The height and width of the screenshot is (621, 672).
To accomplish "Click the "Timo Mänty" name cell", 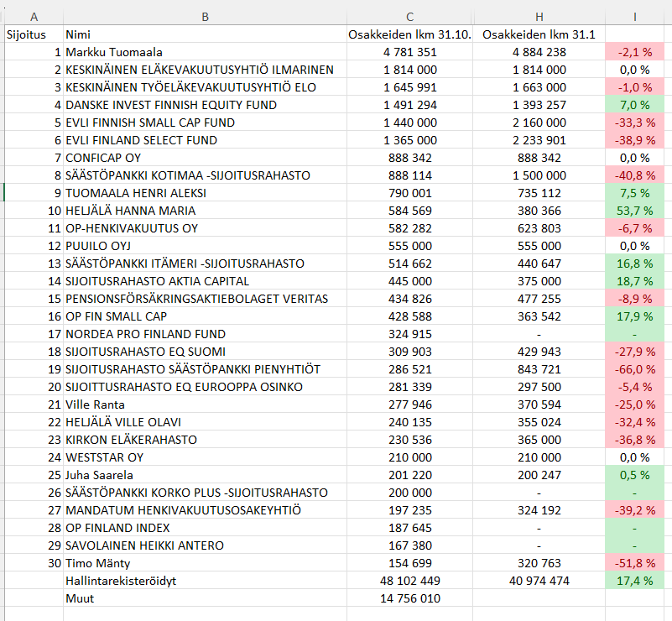I will (x=205, y=563).
